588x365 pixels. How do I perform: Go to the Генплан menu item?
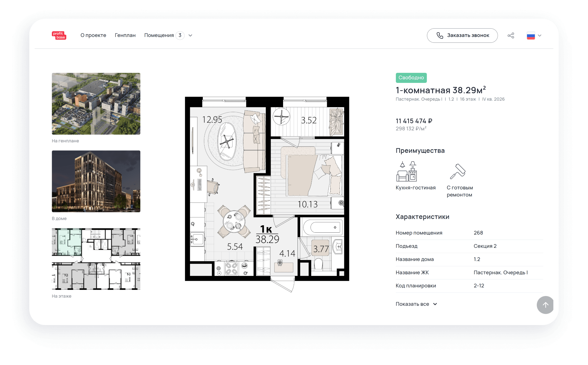[125, 35]
